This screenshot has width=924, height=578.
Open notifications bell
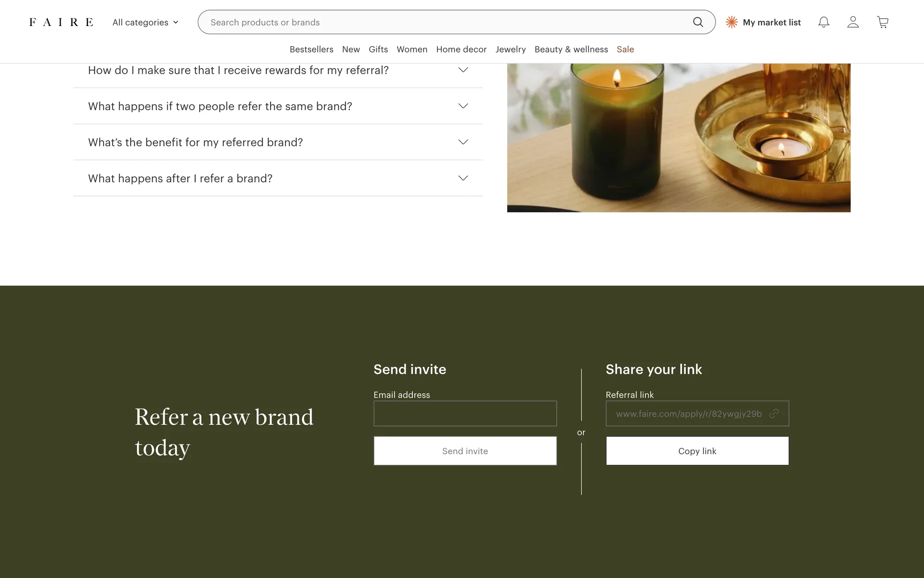[823, 22]
